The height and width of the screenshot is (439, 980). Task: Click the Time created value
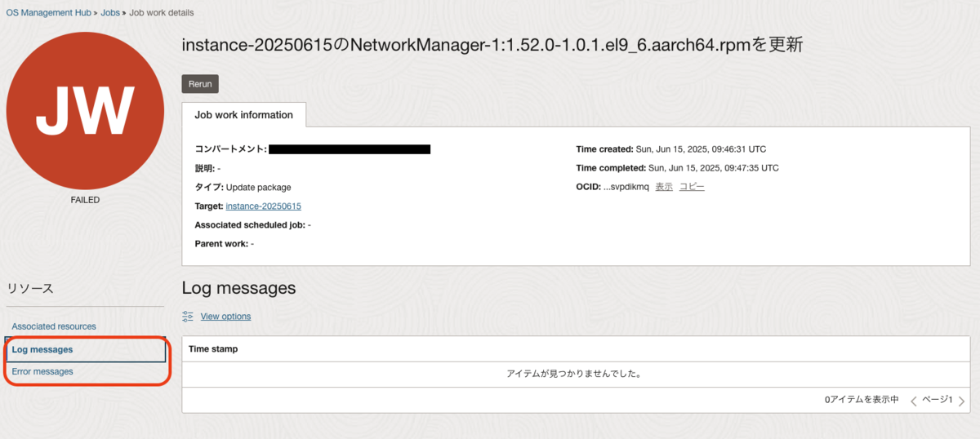pos(701,149)
